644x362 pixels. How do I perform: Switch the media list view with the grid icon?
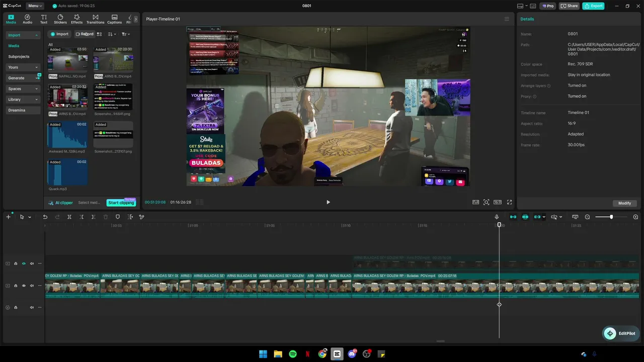[x=99, y=34]
